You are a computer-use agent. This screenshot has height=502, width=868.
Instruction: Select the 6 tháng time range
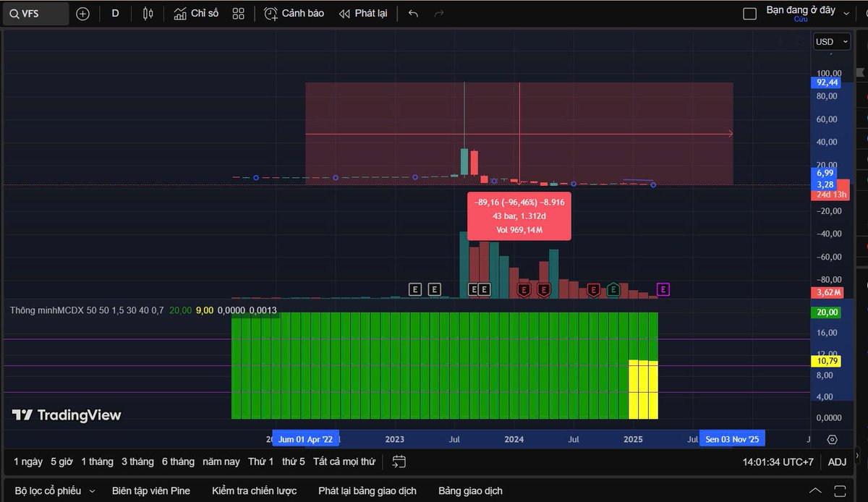pos(178,461)
